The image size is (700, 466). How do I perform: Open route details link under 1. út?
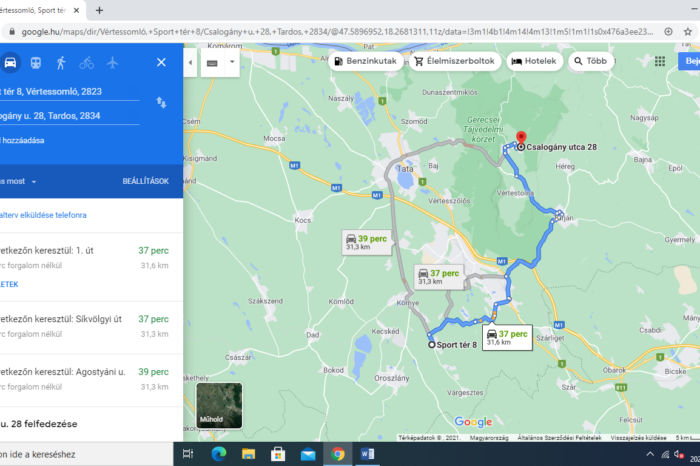(9, 284)
